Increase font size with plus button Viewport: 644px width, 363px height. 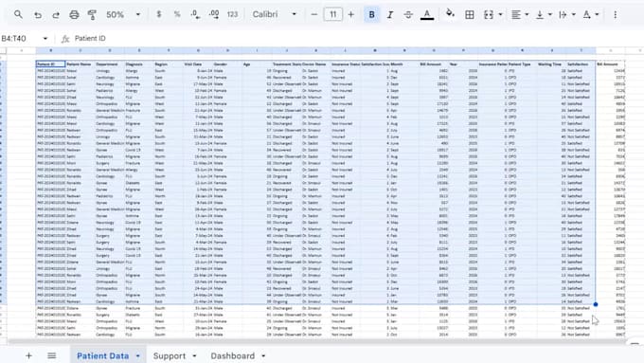click(351, 14)
